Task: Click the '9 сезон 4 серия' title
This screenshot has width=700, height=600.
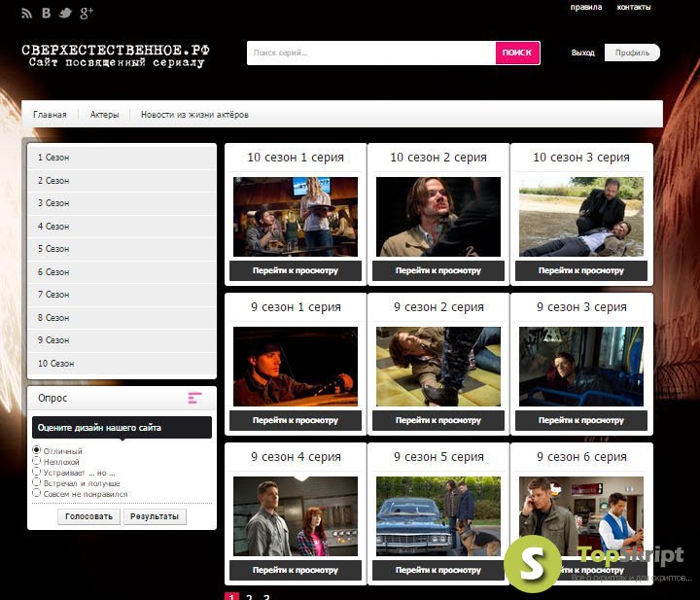Action: (x=296, y=457)
